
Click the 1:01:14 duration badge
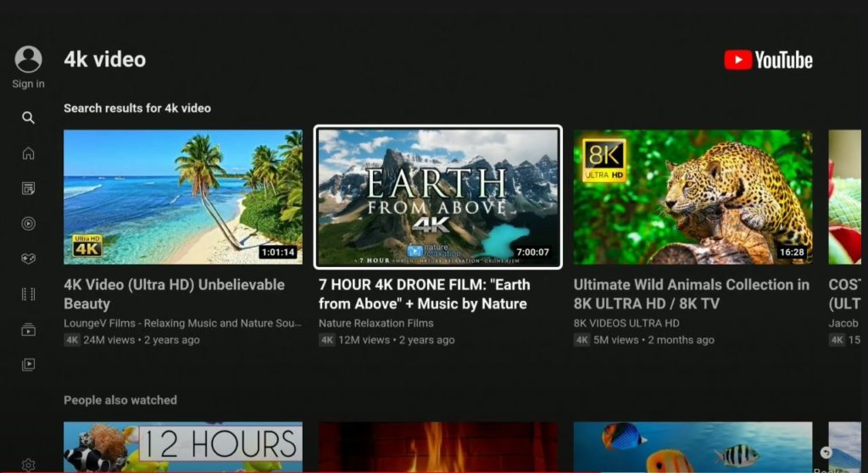[278, 252]
